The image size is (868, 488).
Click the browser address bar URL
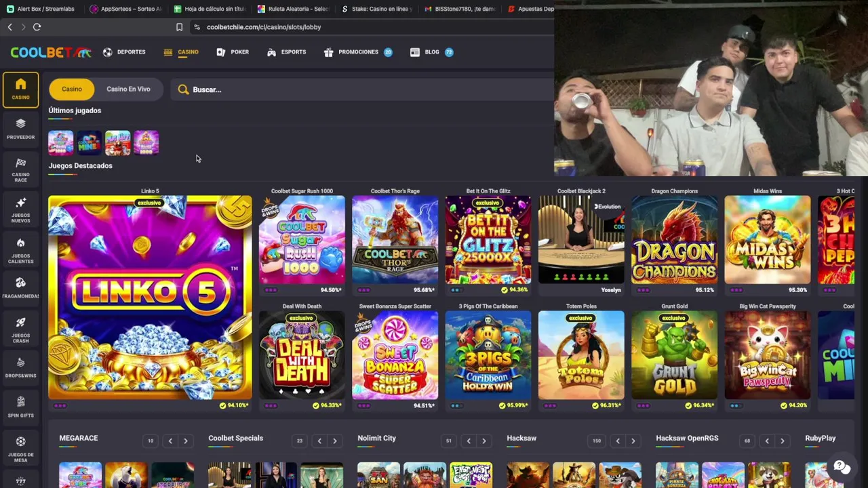264,27
